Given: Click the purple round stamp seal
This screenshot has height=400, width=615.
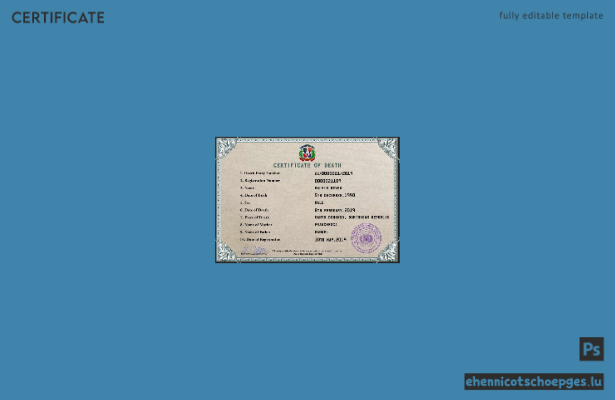Looking at the screenshot, I should 366,238.
